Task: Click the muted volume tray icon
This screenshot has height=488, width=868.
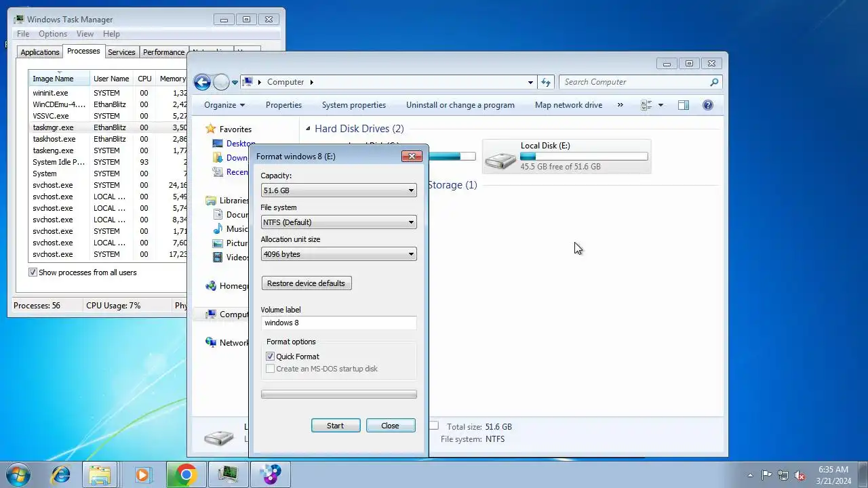Action: click(x=800, y=475)
